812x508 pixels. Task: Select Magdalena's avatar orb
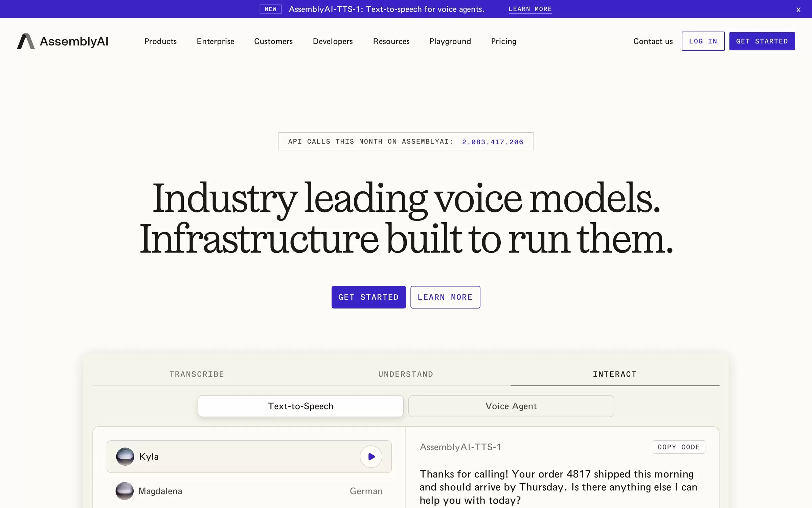click(x=125, y=491)
